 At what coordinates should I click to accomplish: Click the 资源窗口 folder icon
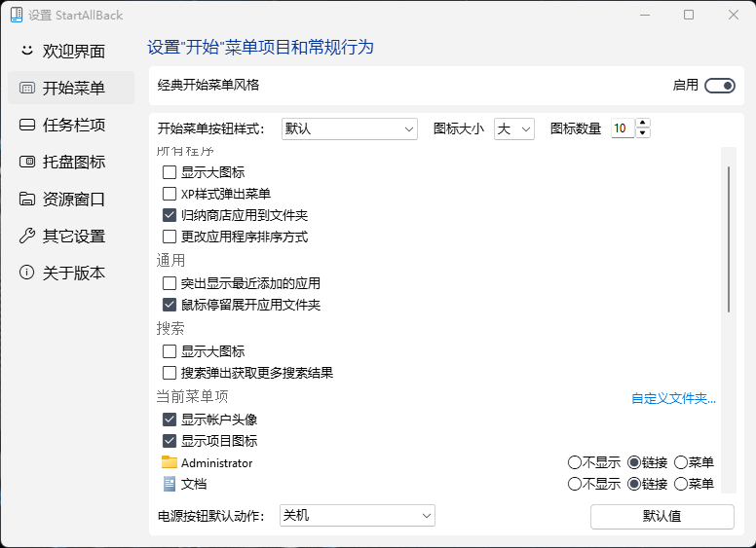point(27,199)
